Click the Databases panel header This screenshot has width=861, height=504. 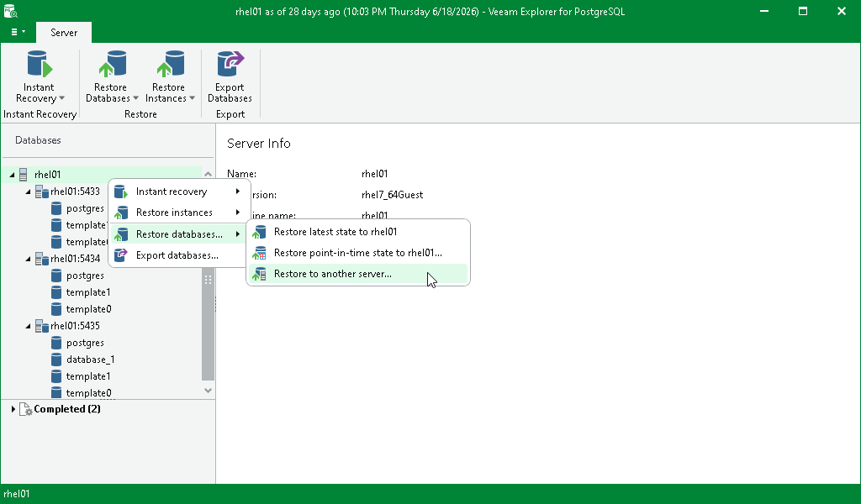pyautogui.click(x=38, y=140)
